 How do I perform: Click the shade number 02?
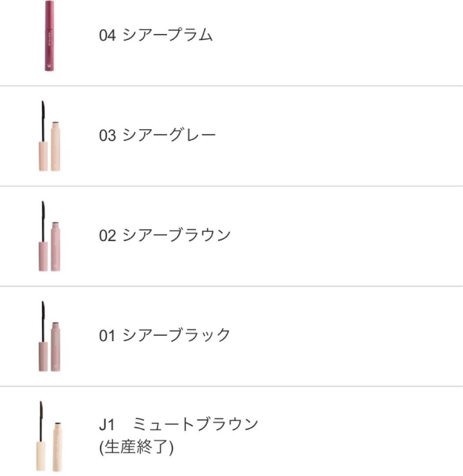click(107, 235)
